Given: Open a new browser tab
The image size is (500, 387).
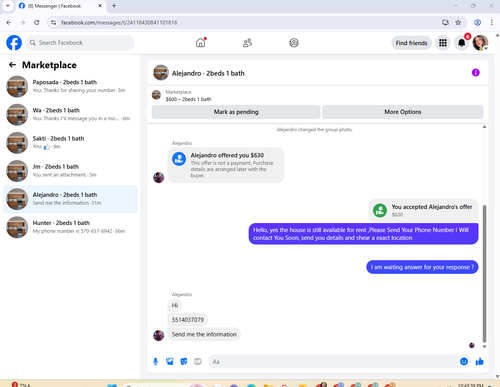Looking at the screenshot, I should 114,6.
